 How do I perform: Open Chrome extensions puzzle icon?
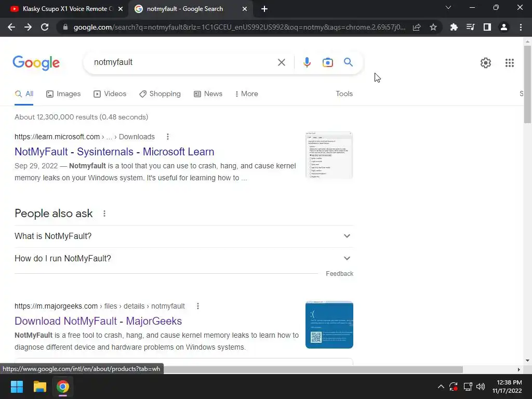click(454, 27)
